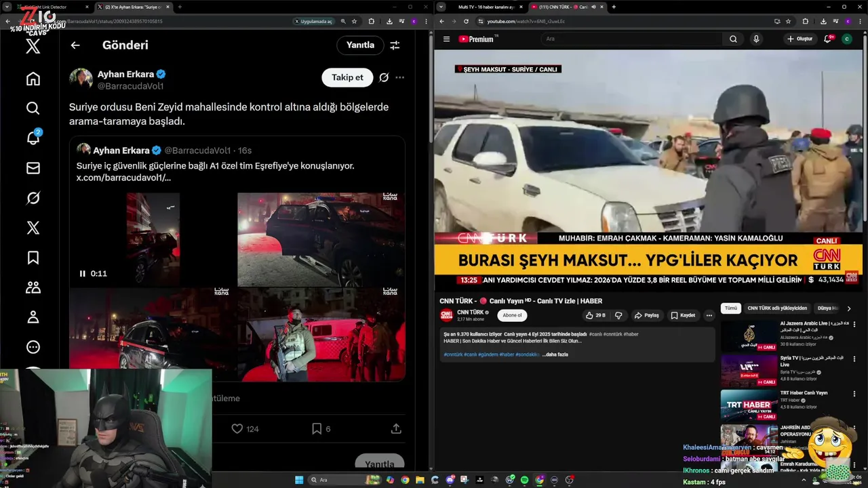868x488 pixels.
Task: Open the top-right red night street image
Action: 321,239
